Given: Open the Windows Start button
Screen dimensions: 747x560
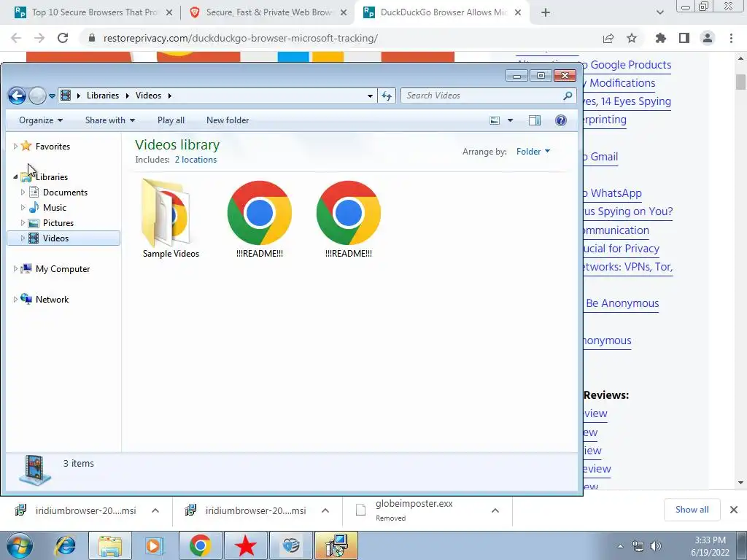Looking at the screenshot, I should tap(19, 545).
